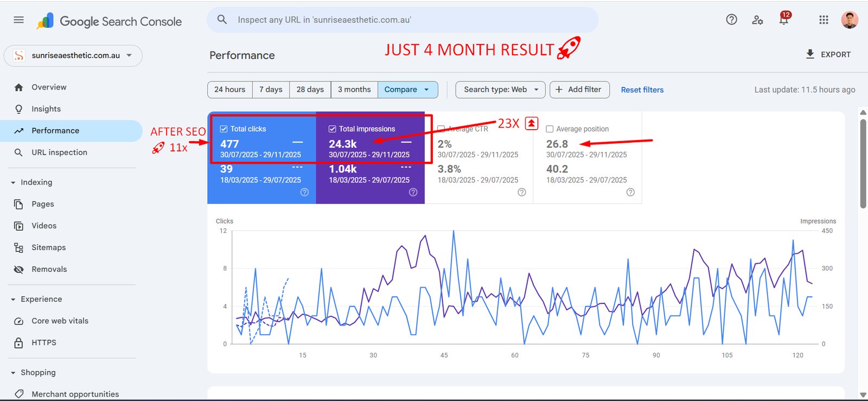The height and width of the screenshot is (401, 868).
Task: Open the sunriseaesthetic.com.au property selector
Action: [x=73, y=55]
